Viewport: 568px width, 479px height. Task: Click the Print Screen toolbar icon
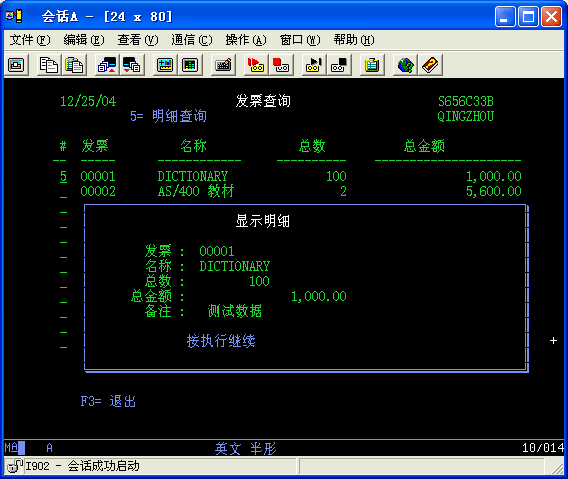point(16,65)
